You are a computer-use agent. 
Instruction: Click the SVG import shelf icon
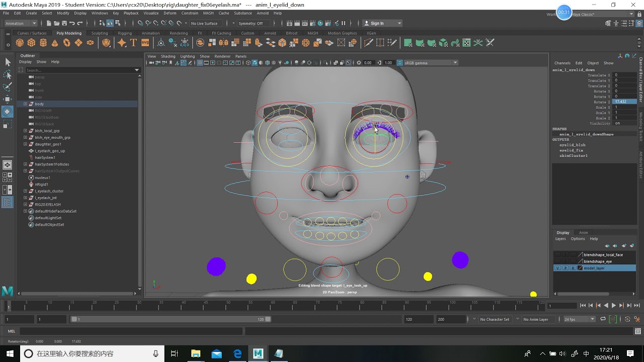[145, 43]
